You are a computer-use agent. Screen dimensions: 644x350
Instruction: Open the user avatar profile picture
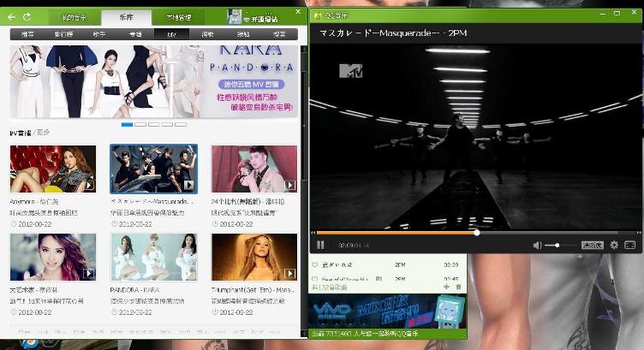(x=234, y=17)
